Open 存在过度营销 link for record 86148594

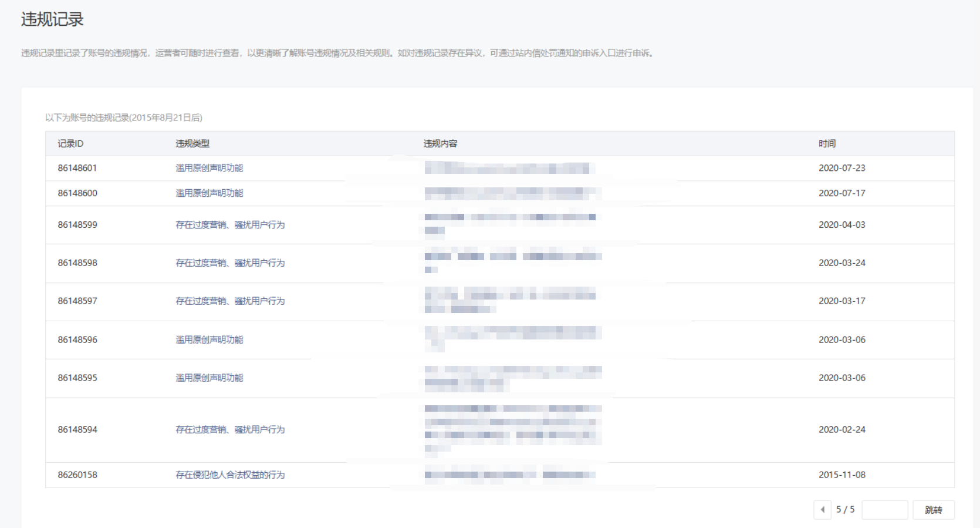[x=230, y=430]
